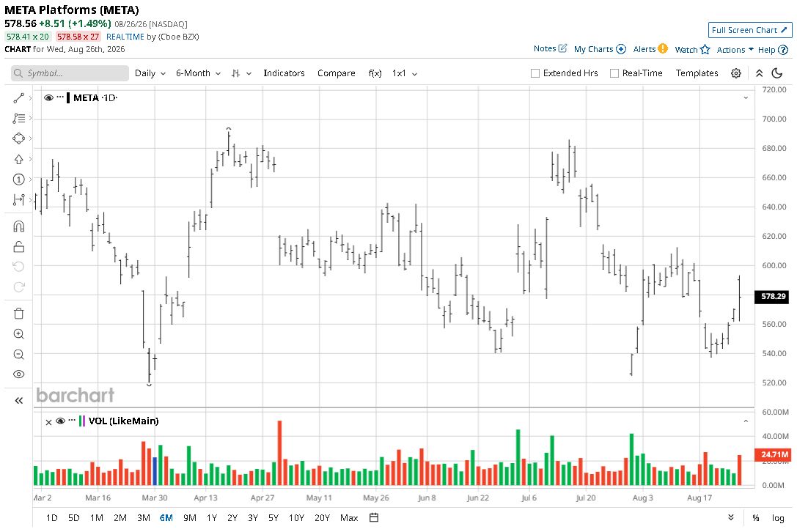Viewport: 797px width, 532px height.
Task: Zoom out with the magnifier minus
Action: point(19,354)
